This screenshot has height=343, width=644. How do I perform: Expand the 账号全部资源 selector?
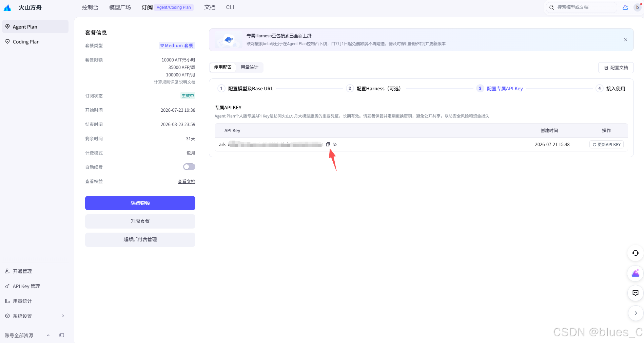tap(27, 335)
